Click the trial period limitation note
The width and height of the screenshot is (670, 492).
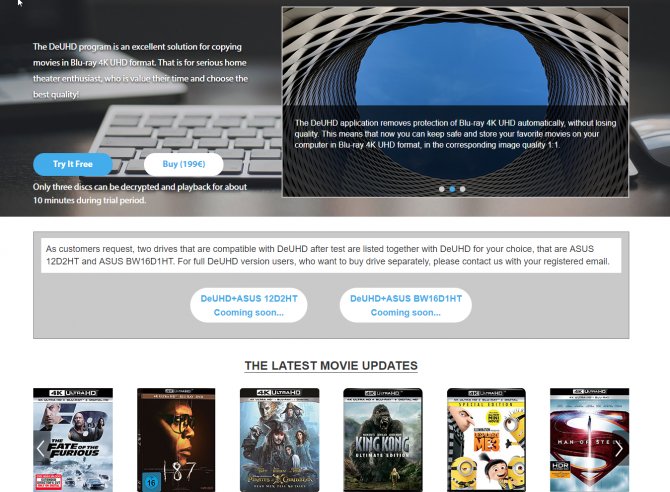pos(140,193)
